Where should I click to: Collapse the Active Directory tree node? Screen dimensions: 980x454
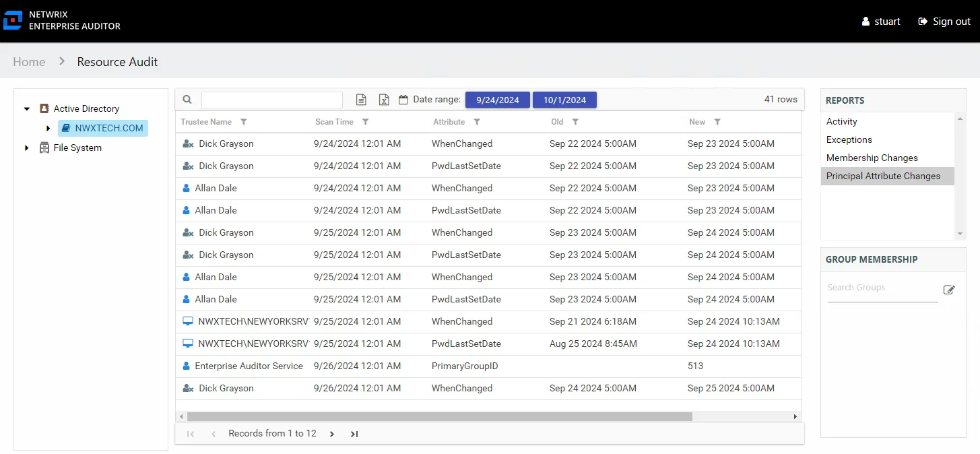pyautogui.click(x=27, y=108)
